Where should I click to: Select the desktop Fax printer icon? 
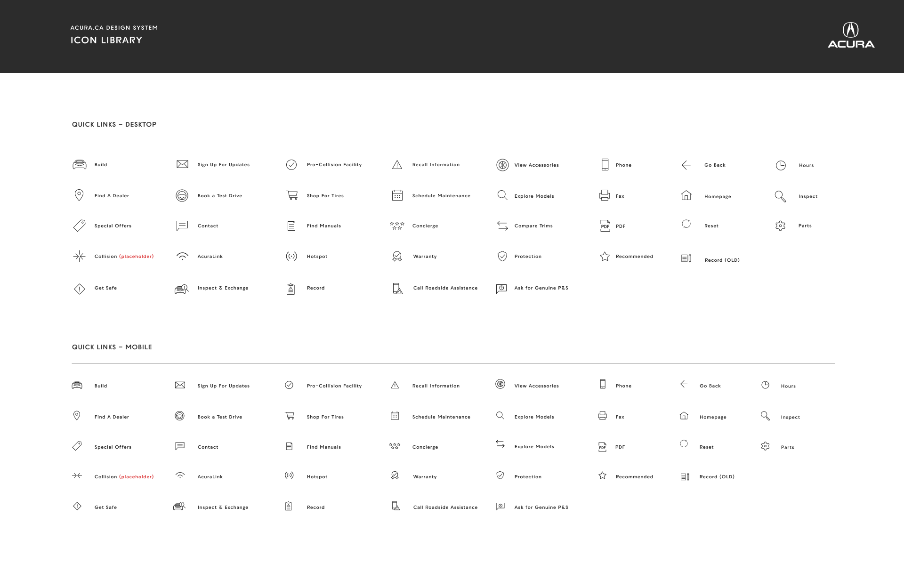(x=605, y=195)
